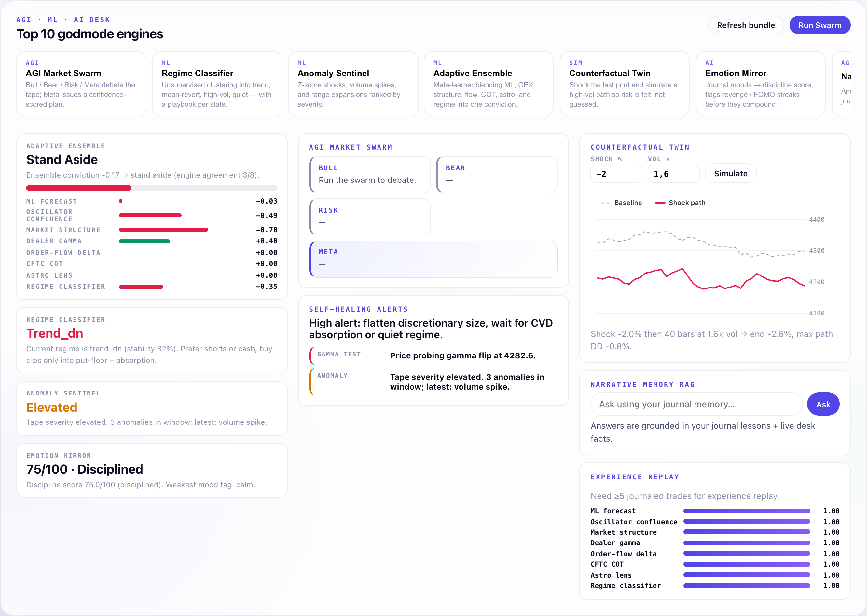Open the Counterfactual Twin engine card

click(625, 84)
